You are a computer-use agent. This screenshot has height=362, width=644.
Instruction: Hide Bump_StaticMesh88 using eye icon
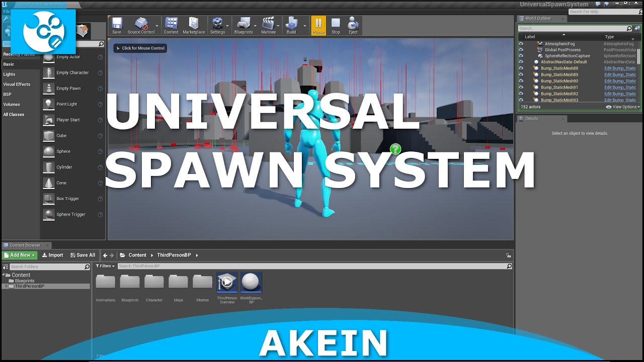[x=521, y=68]
